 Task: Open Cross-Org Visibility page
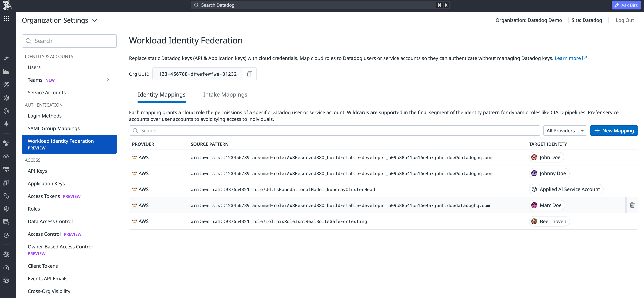[x=49, y=291]
